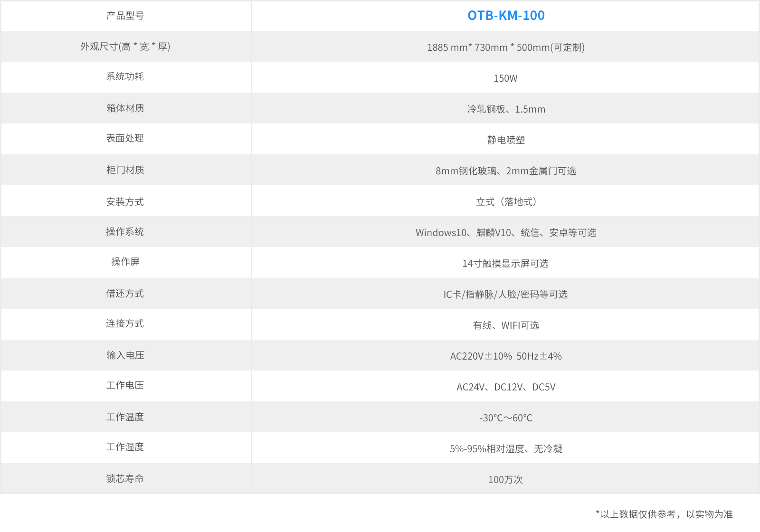Click the 8mm钢化玻璃 door material value

505,171
